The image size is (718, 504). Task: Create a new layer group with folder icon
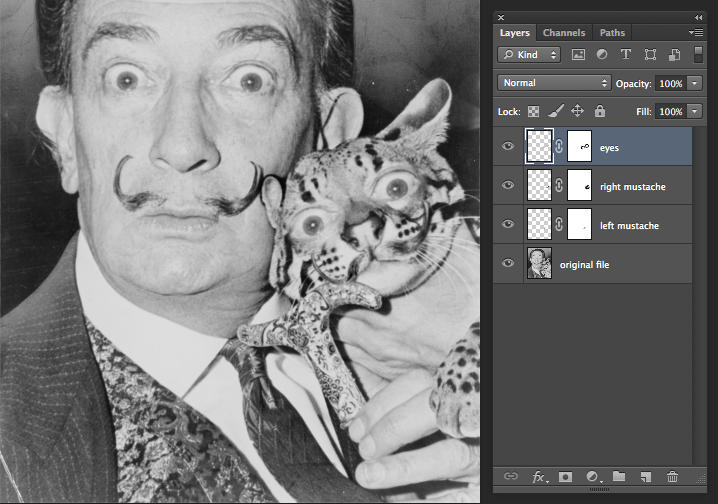(618, 477)
